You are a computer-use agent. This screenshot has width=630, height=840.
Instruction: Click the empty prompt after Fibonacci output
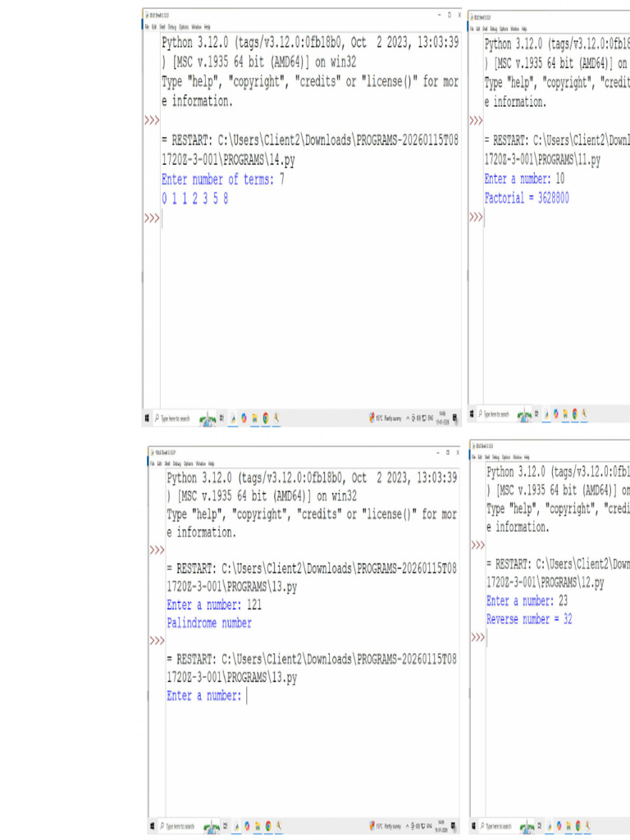(x=311, y=218)
